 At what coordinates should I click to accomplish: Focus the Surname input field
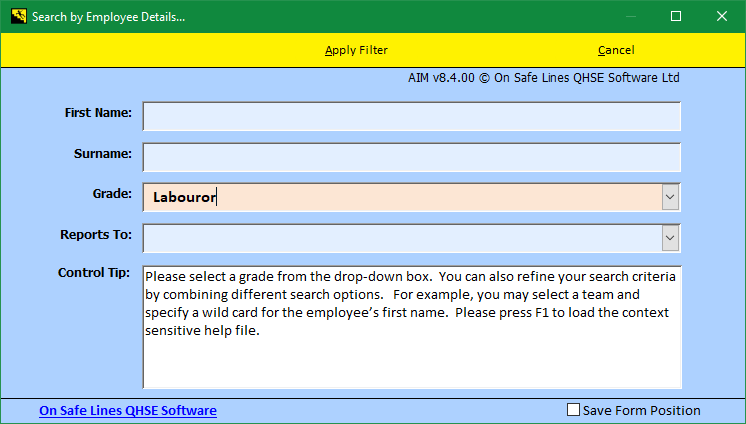click(x=412, y=157)
